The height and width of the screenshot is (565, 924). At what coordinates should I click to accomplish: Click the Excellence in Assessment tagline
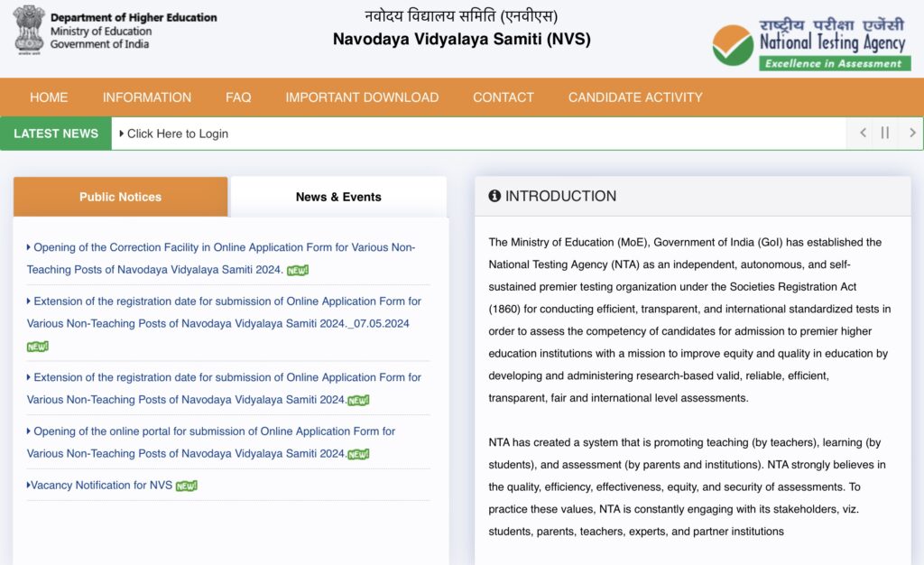(x=834, y=63)
